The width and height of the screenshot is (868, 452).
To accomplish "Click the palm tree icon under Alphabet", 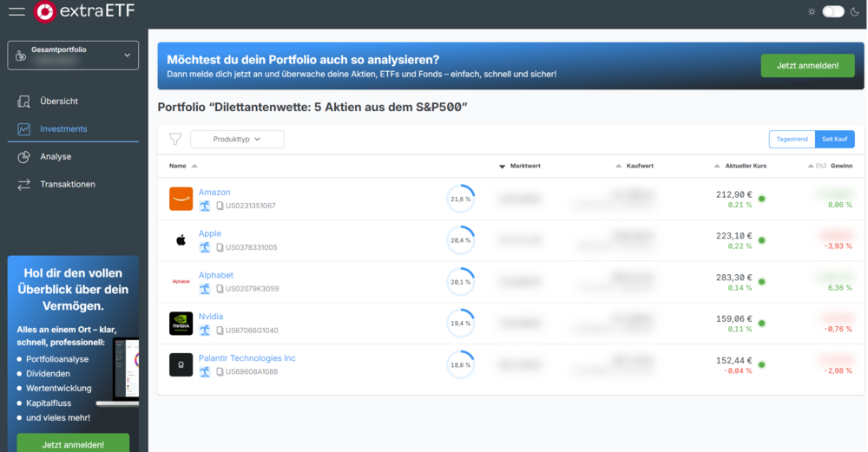I will coord(205,289).
